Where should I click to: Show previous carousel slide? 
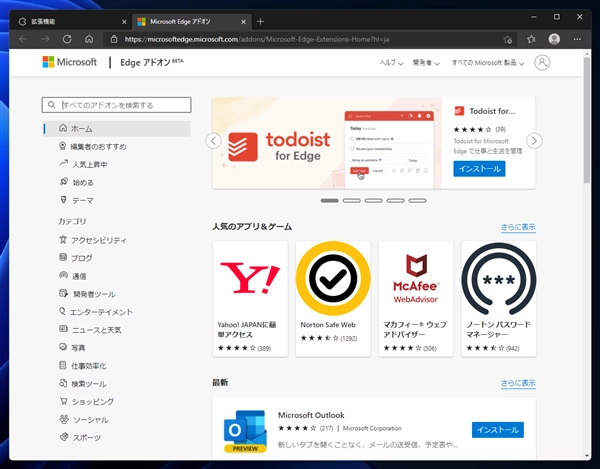213,141
